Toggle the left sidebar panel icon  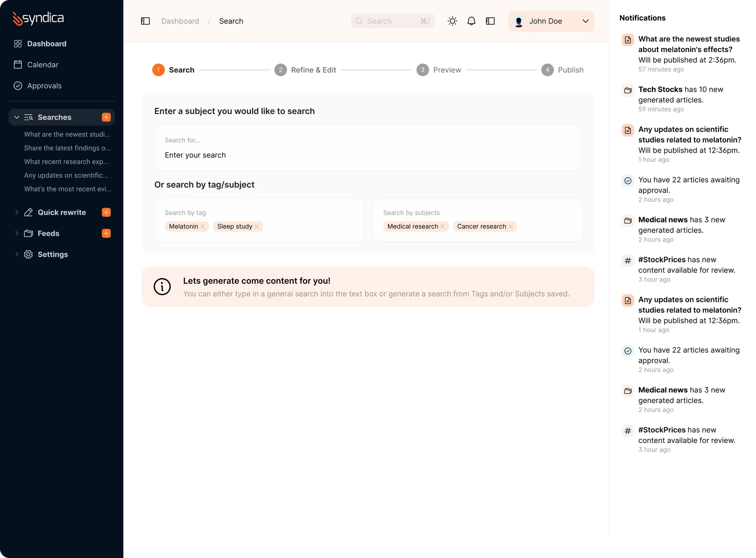click(x=146, y=21)
